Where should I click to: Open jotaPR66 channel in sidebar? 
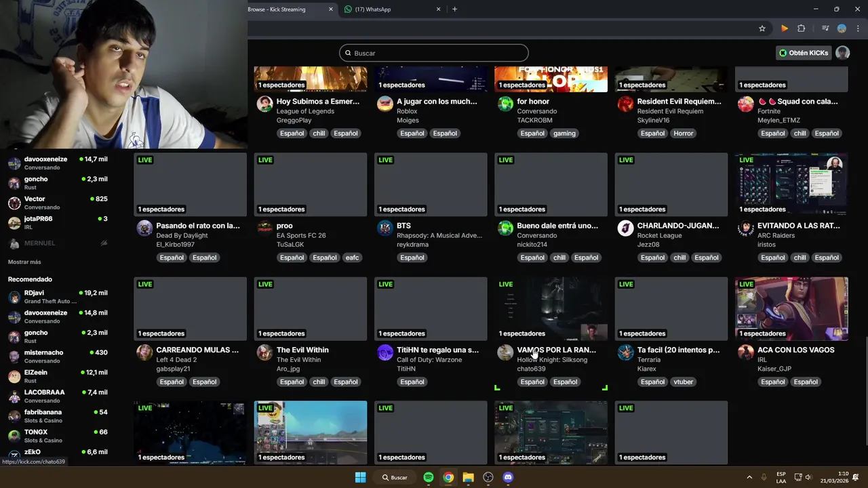(x=58, y=222)
